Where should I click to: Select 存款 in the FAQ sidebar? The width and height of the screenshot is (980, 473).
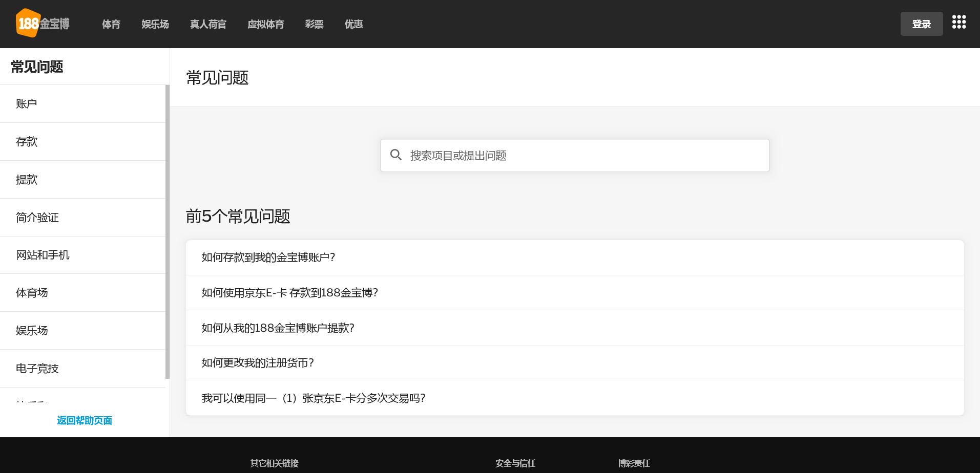pos(82,142)
